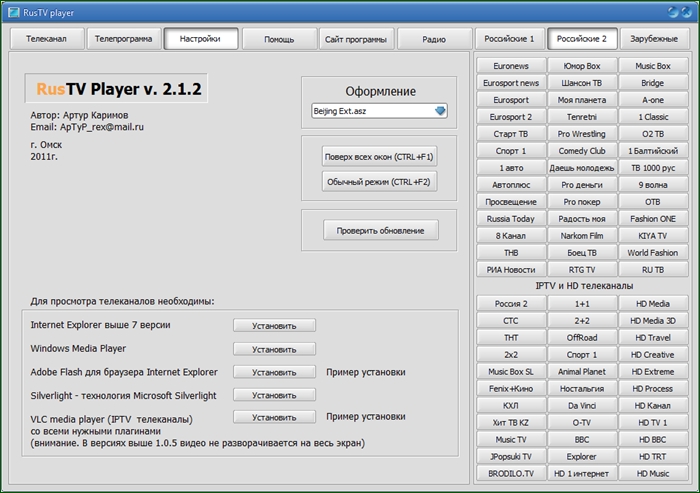700x493 pixels.
Task: Play the Россия 2 IPTV channel
Action: [x=511, y=303]
